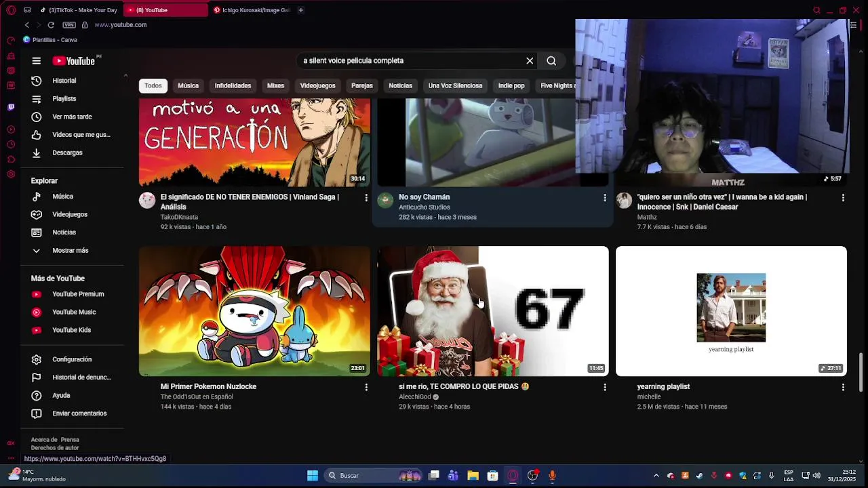868x488 pixels.
Task: Open Ver más tarde list
Action: click(73, 117)
